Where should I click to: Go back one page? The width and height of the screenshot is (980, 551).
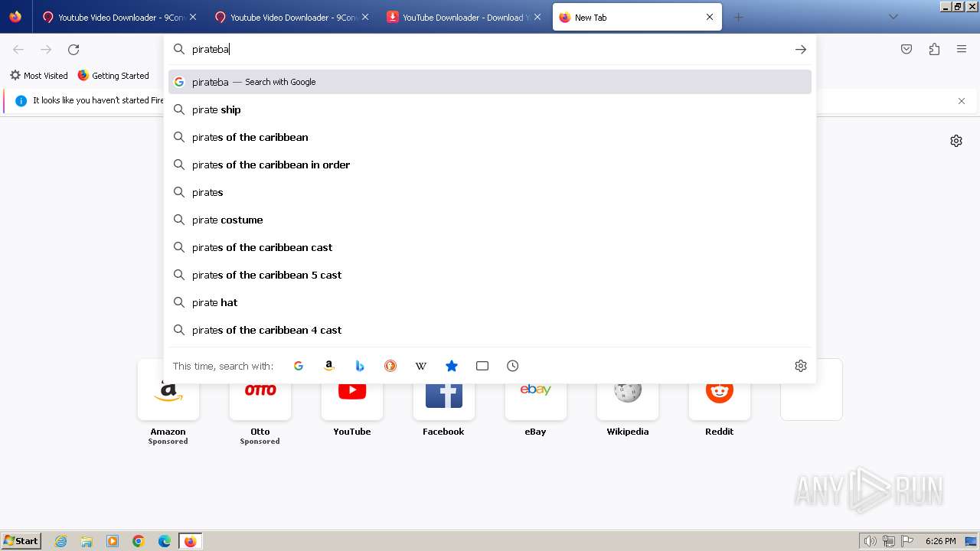coord(18,50)
